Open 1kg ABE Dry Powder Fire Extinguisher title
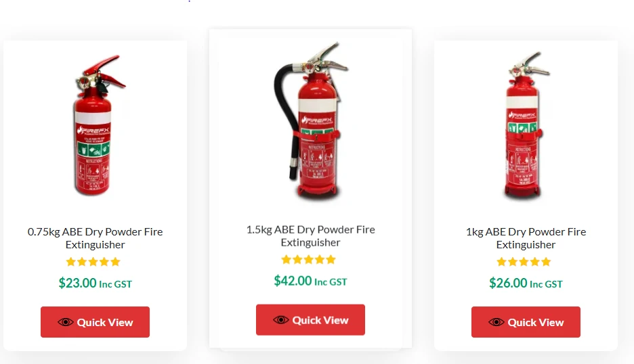 (526, 238)
